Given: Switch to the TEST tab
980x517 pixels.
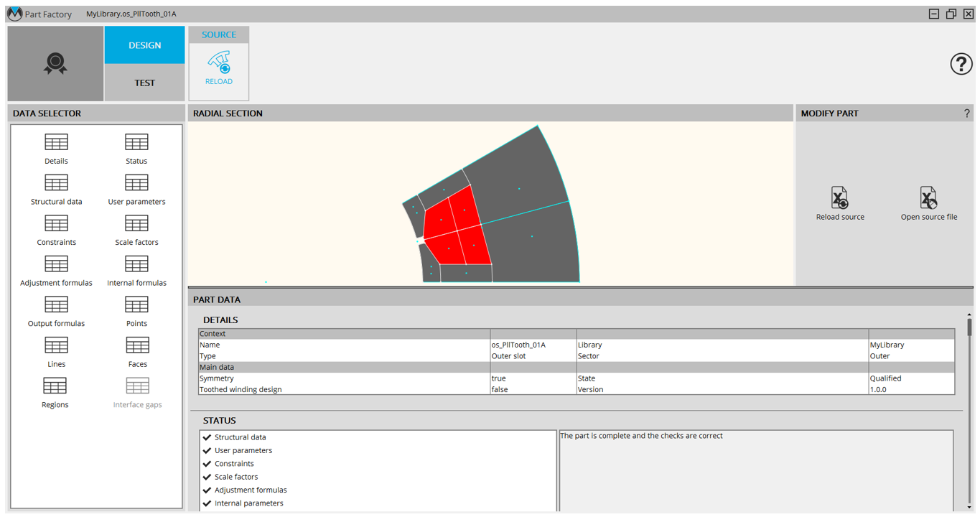Looking at the screenshot, I should click(144, 83).
